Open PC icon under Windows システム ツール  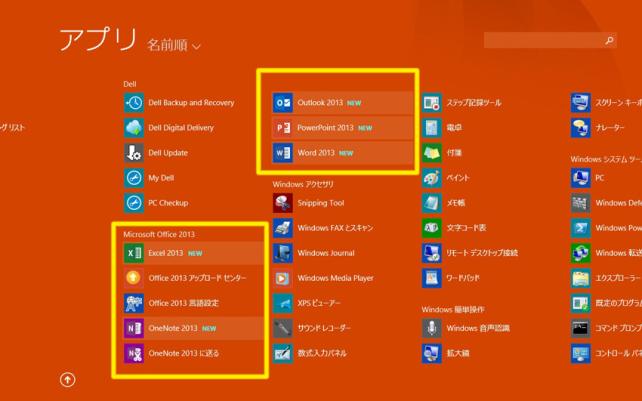(x=581, y=178)
